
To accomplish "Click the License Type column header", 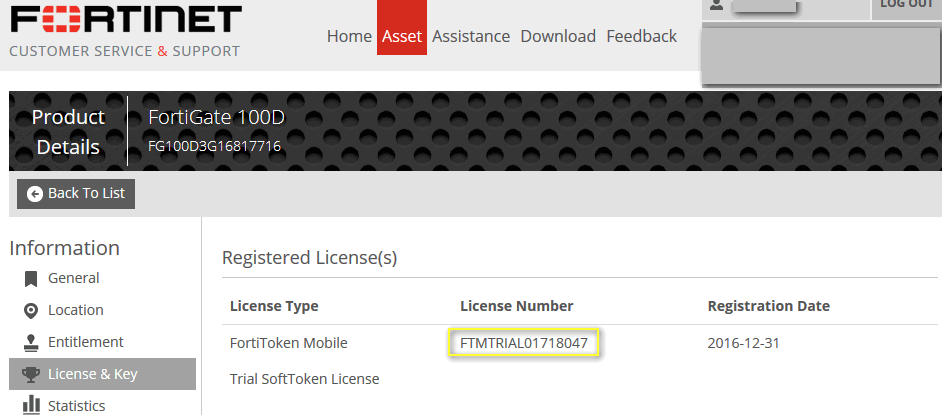I will [x=274, y=306].
